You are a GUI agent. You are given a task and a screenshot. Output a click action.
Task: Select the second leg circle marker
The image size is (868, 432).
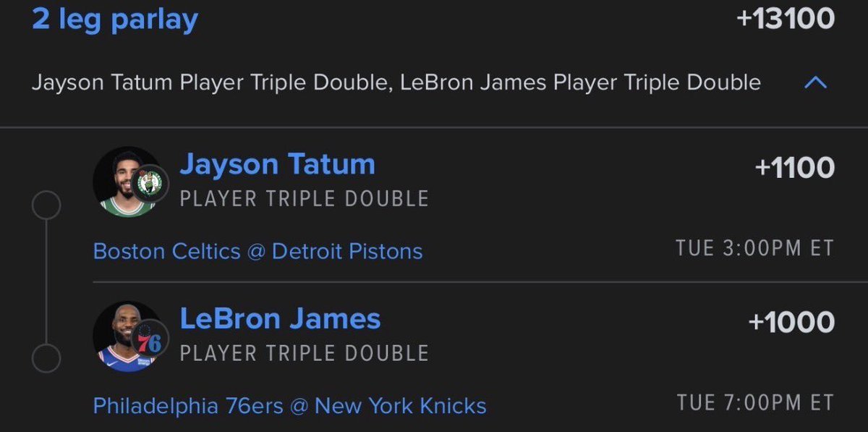46,357
